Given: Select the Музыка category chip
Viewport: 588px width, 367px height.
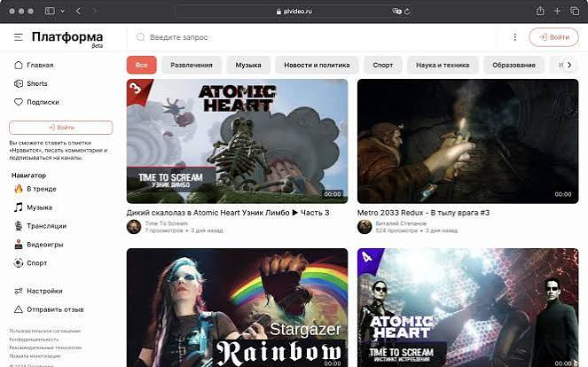Looking at the screenshot, I should [x=248, y=65].
